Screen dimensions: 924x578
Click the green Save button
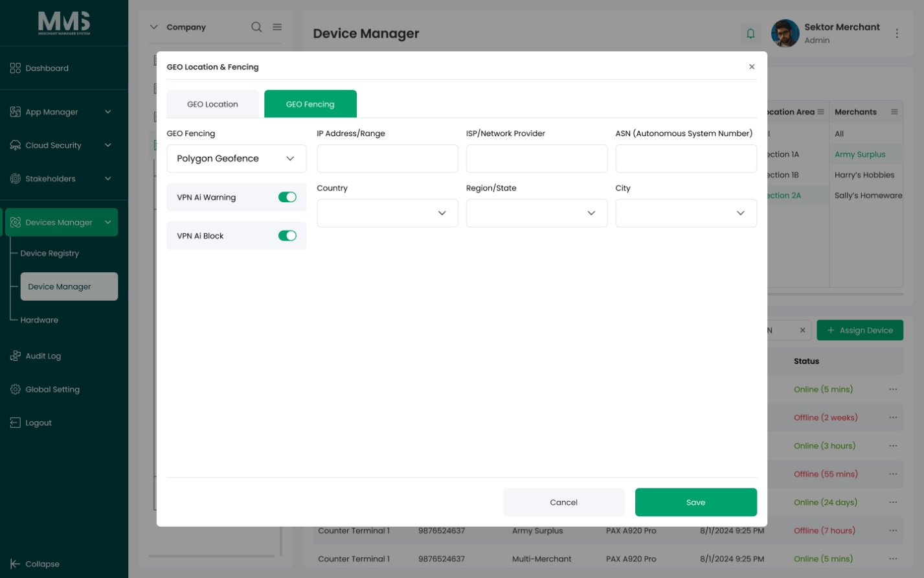[x=696, y=502]
